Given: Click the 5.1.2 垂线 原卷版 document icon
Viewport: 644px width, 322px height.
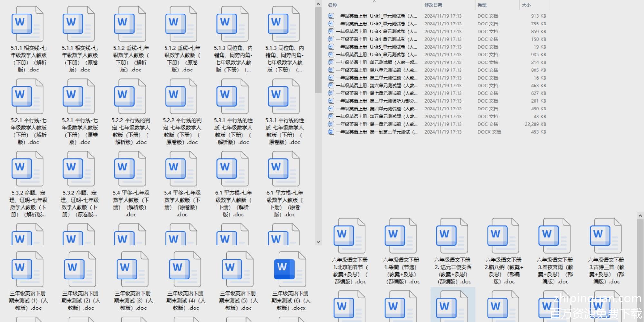Looking at the screenshot, I should [181, 24].
